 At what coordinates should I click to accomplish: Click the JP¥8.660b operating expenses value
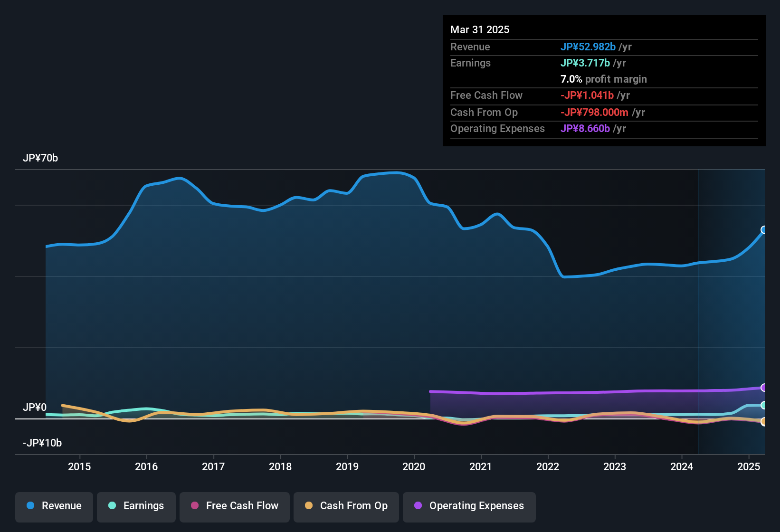[585, 128]
